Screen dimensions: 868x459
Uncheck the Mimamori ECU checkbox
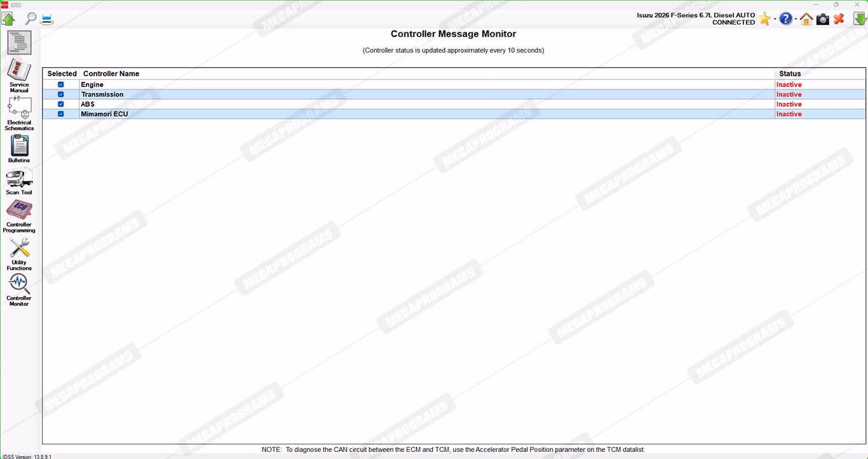[x=61, y=114]
